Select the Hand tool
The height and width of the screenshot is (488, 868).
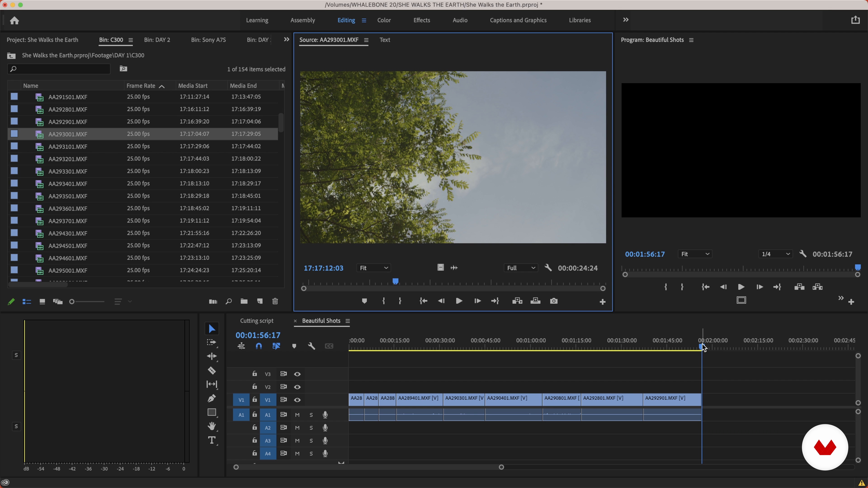point(212,426)
